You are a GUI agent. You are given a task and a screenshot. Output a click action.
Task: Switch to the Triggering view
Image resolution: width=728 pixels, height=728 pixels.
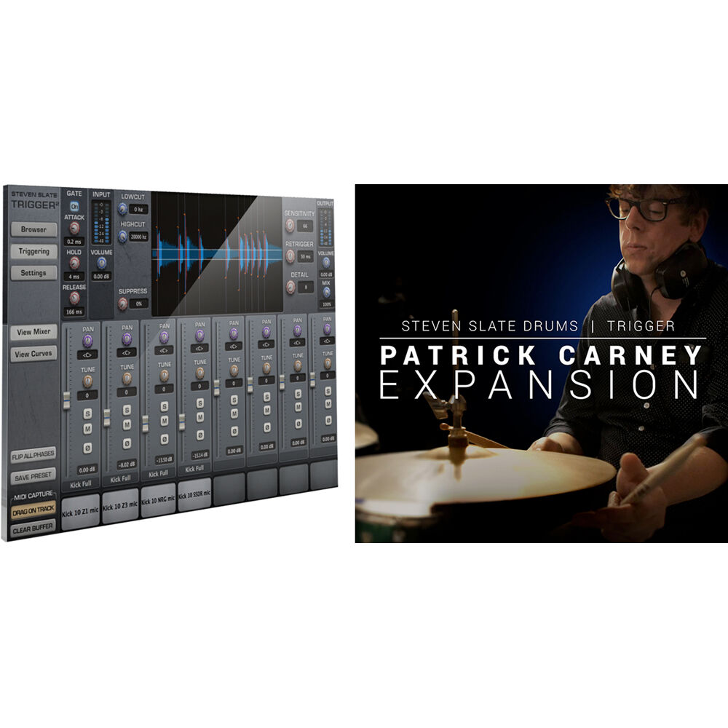tap(33, 253)
